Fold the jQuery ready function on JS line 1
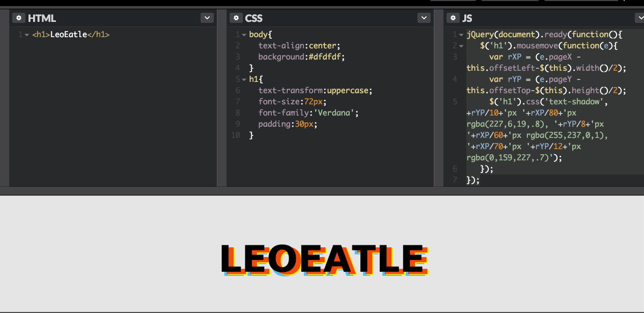This screenshot has width=644, height=313. pyautogui.click(x=461, y=35)
